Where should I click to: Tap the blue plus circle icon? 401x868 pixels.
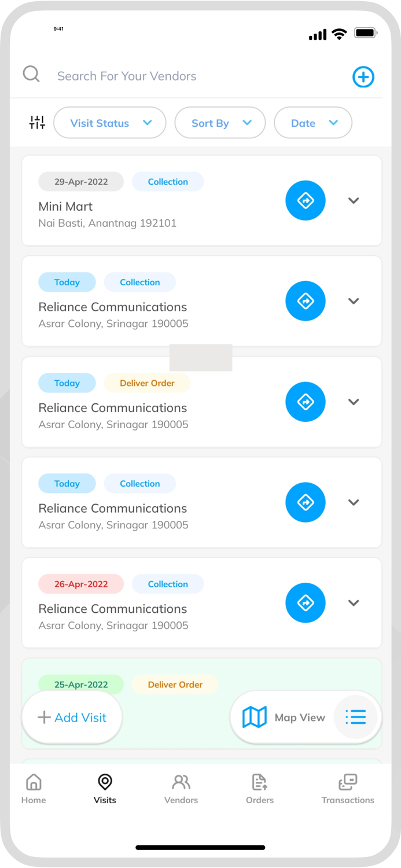pos(363,77)
